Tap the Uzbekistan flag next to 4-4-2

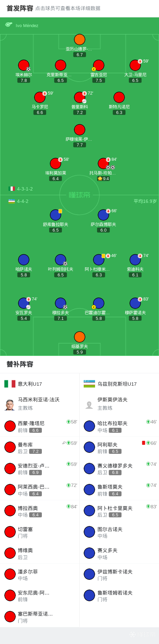pyautogui.click(x=12, y=201)
